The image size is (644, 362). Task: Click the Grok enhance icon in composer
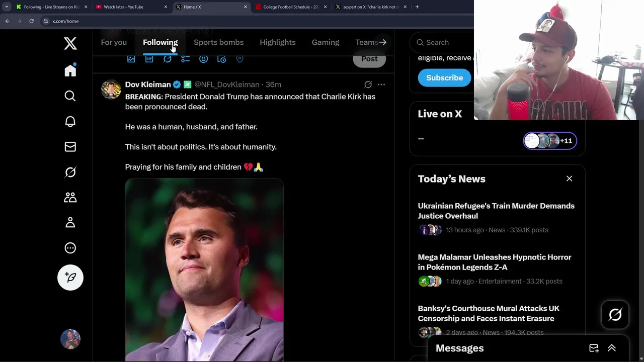coord(167,59)
